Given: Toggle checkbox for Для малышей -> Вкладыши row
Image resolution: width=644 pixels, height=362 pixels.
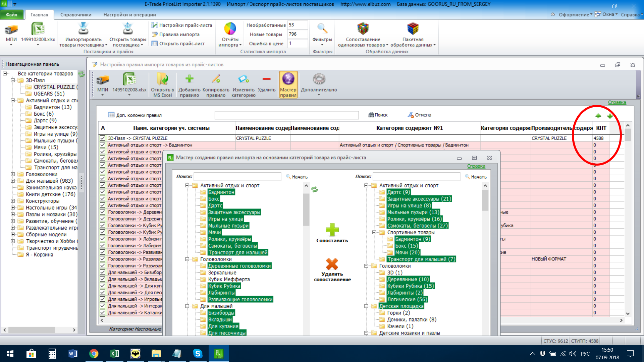Looking at the screenshot, I should click(103, 279).
